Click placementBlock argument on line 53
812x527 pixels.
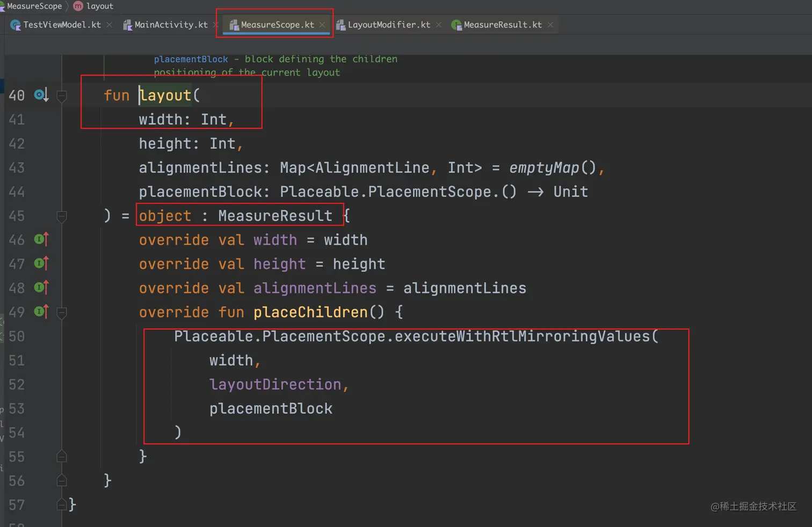271,409
